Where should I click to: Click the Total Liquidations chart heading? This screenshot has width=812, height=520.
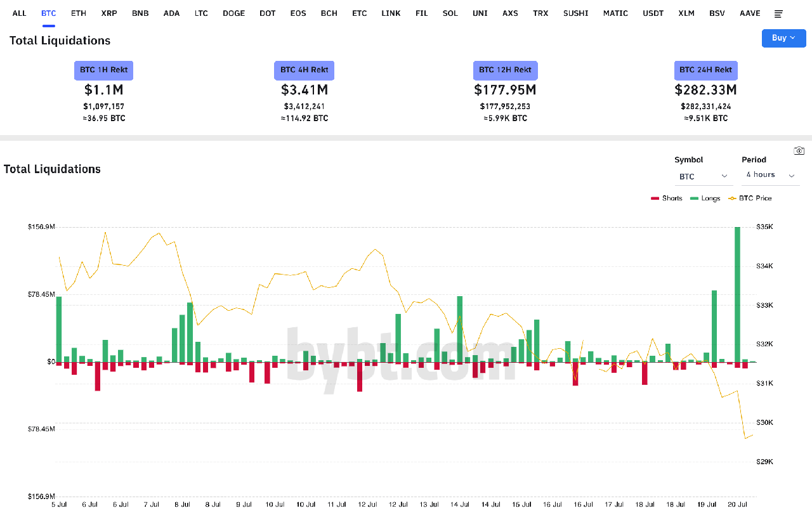(x=52, y=169)
